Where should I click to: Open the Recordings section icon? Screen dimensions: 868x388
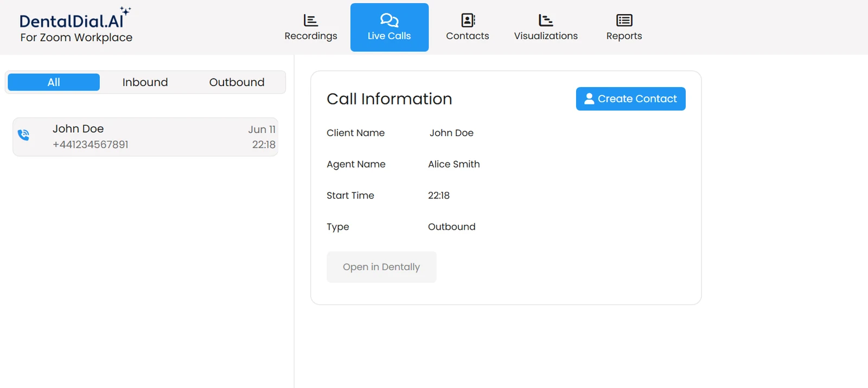tap(311, 21)
